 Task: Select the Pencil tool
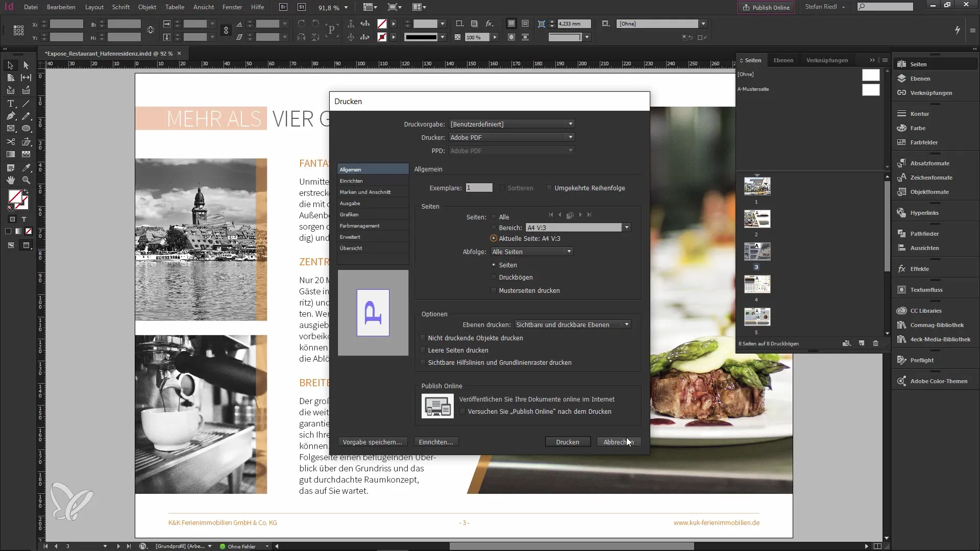point(26,116)
